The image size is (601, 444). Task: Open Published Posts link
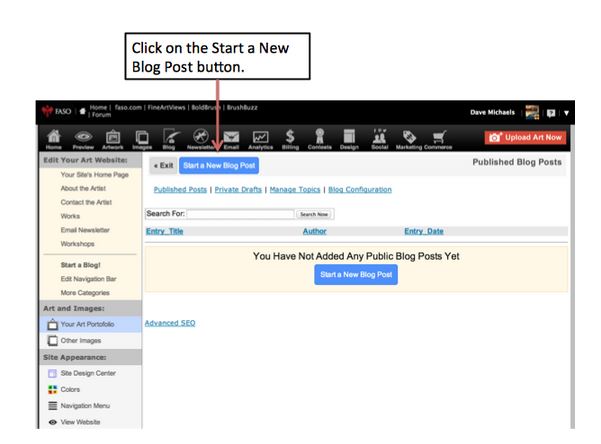[180, 189]
